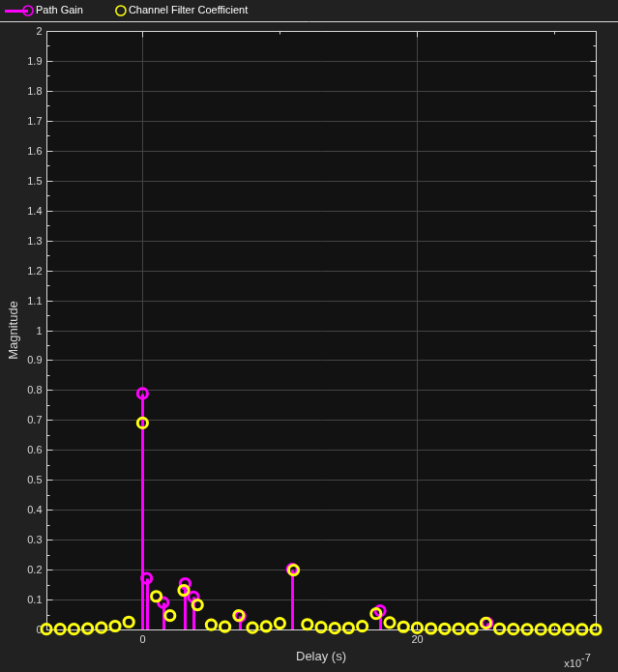Toggle Path Gain legend entry
Image resolution: width=618 pixels, height=672 pixels.
pos(44,11)
